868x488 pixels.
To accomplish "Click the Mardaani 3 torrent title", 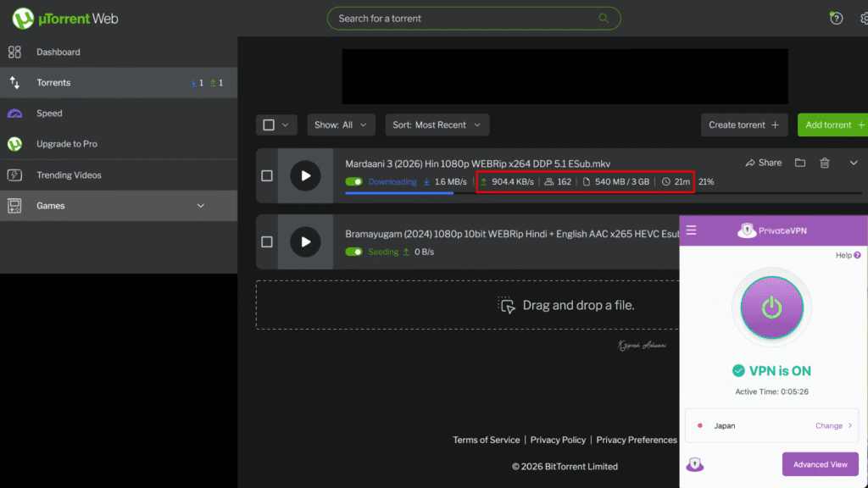I will point(478,164).
